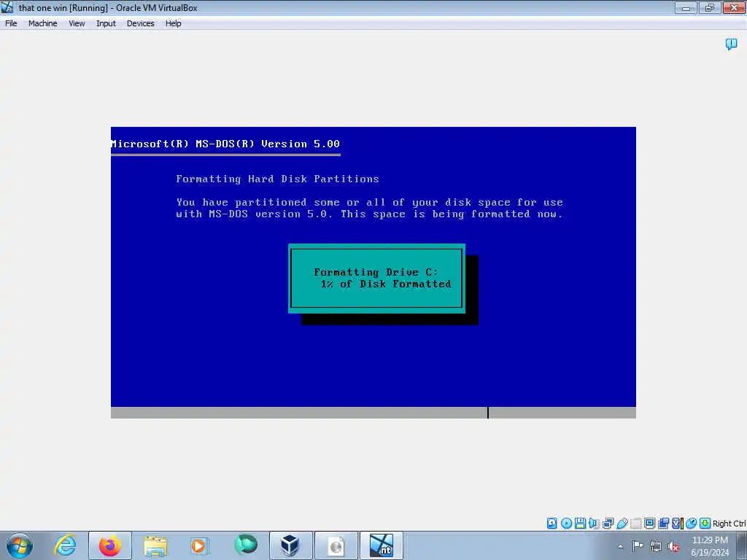This screenshot has width=747, height=560.
Task: Open the View menu
Action: (77, 23)
